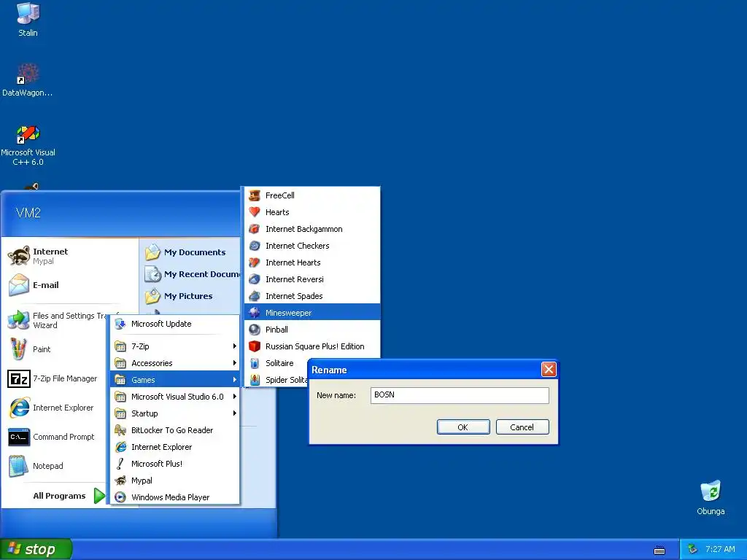Launch Mypal from All Programs list

point(175,481)
